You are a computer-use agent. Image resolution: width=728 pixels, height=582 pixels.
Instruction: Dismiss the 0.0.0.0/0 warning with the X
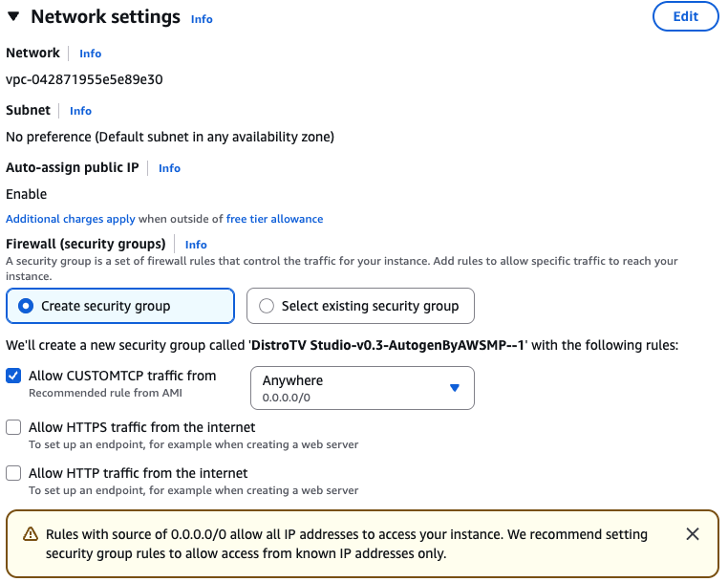pos(693,534)
